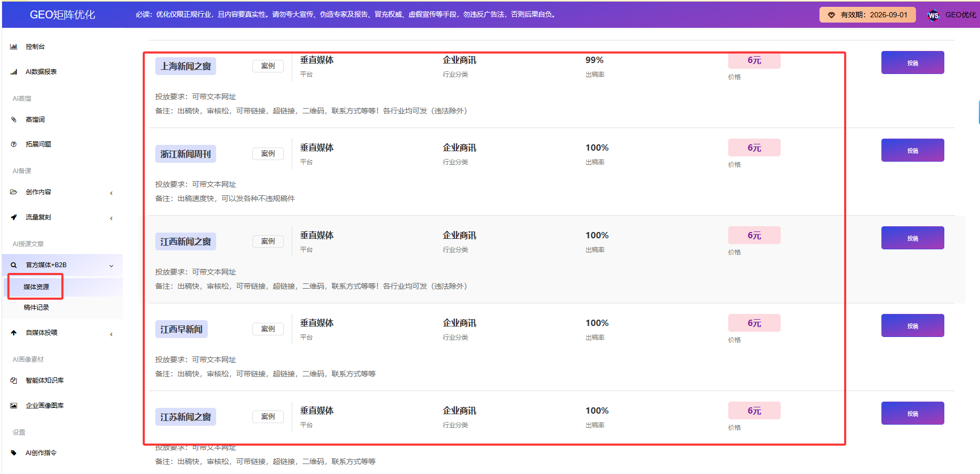Screen dimensions: 980x474
Task: Click the GEO矩阵优化 logo title
Action: tap(62, 15)
